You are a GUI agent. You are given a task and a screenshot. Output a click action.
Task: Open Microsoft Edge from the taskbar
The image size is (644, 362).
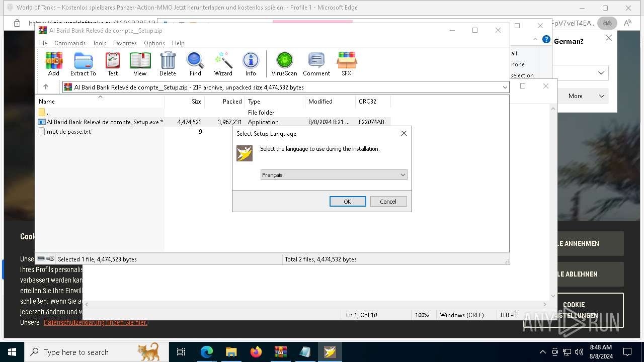click(207, 352)
